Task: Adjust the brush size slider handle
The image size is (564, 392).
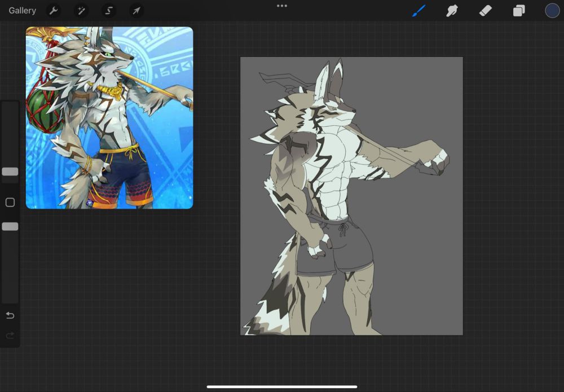Action: coord(10,171)
